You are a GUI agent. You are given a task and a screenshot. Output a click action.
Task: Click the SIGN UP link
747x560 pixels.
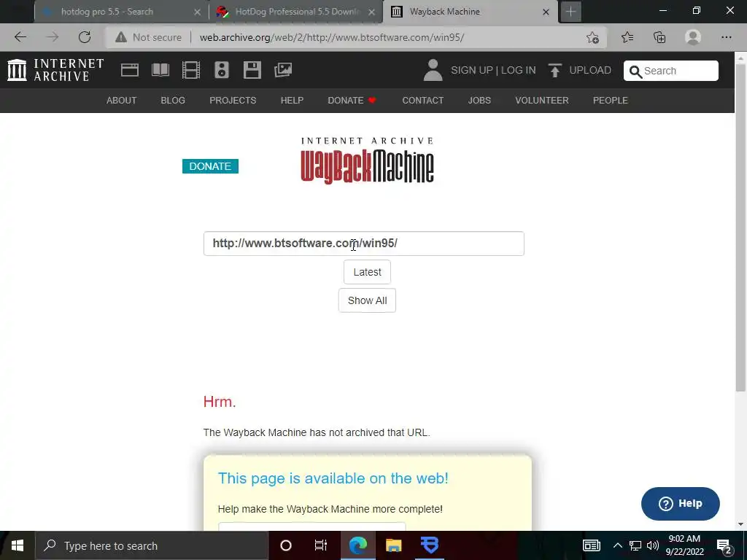472,71
